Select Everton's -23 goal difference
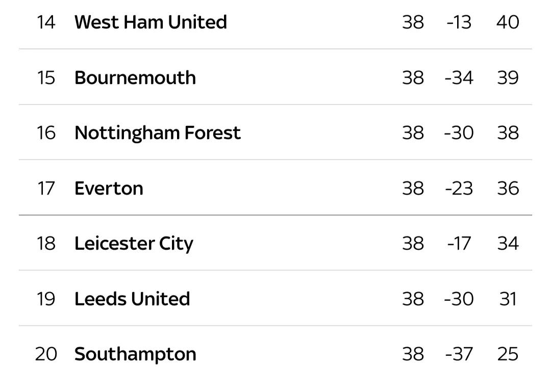Viewport: 551px width, 392px height. 459,188
